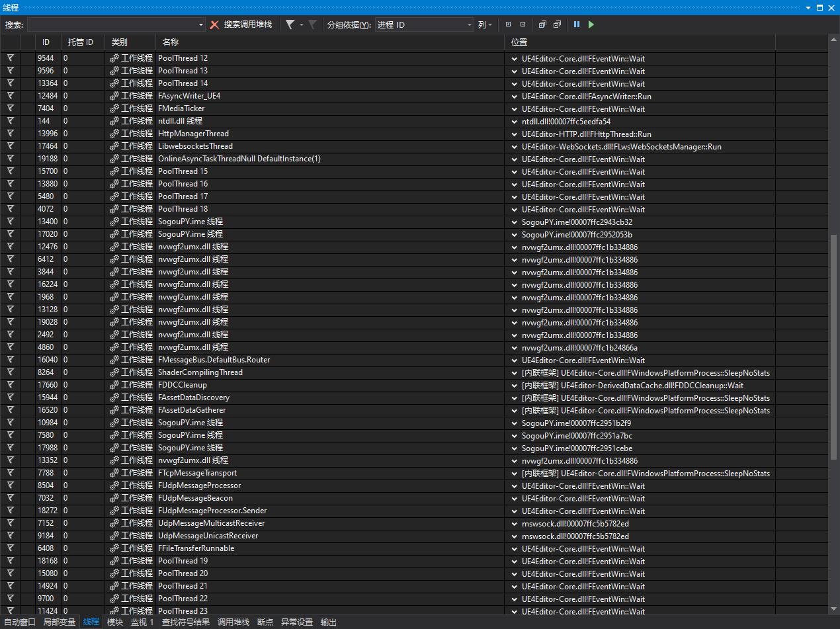Click the red X to clear search
840x629 pixels.
coord(215,24)
